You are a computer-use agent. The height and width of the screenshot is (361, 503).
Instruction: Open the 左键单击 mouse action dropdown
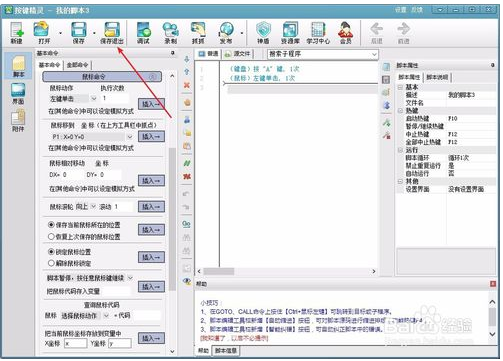[x=94, y=99]
